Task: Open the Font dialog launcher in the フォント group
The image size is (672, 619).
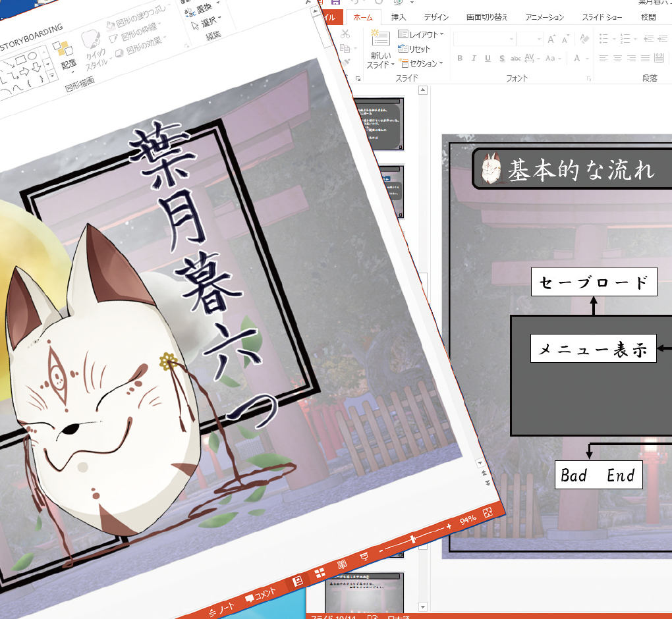Action: coord(589,79)
